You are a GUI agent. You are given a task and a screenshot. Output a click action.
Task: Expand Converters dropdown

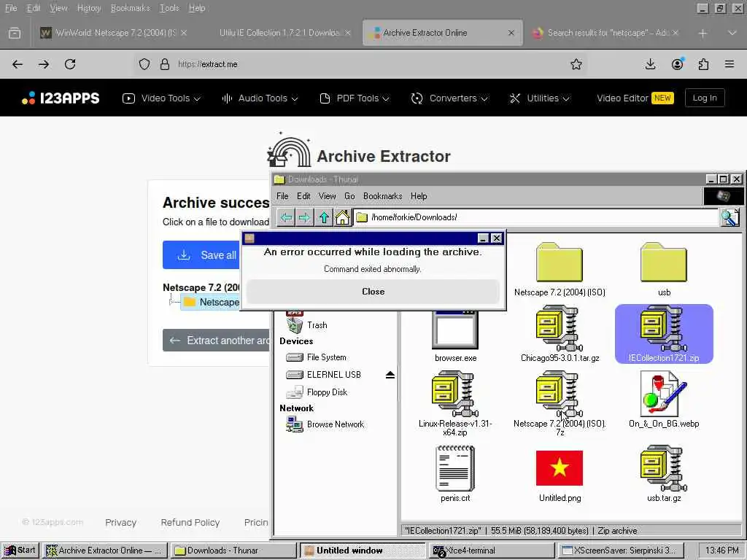[449, 98]
